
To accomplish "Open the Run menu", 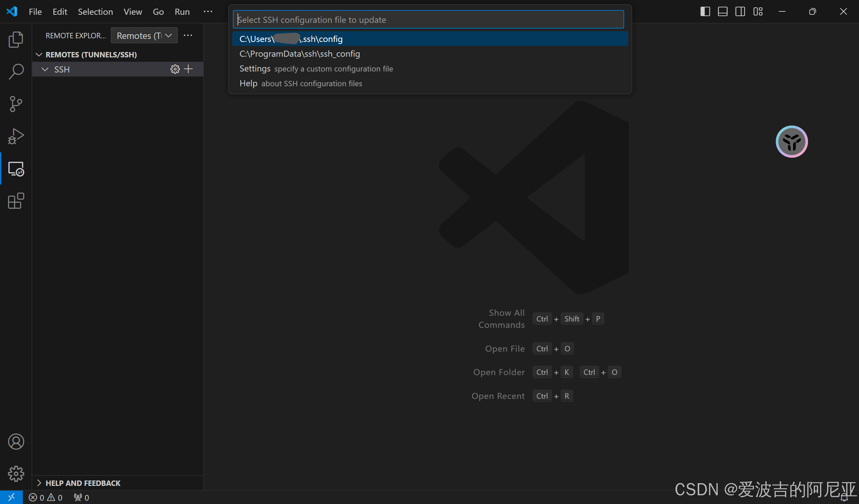I will pos(182,12).
